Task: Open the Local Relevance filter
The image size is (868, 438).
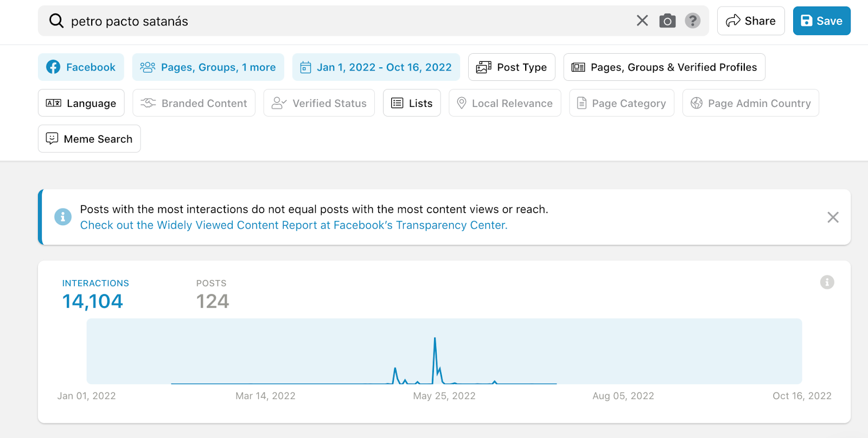Action: pos(505,103)
